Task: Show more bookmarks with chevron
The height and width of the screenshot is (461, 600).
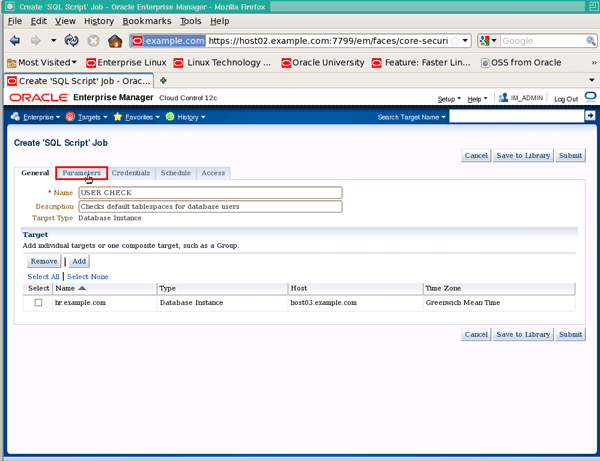Action: tap(594, 62)
